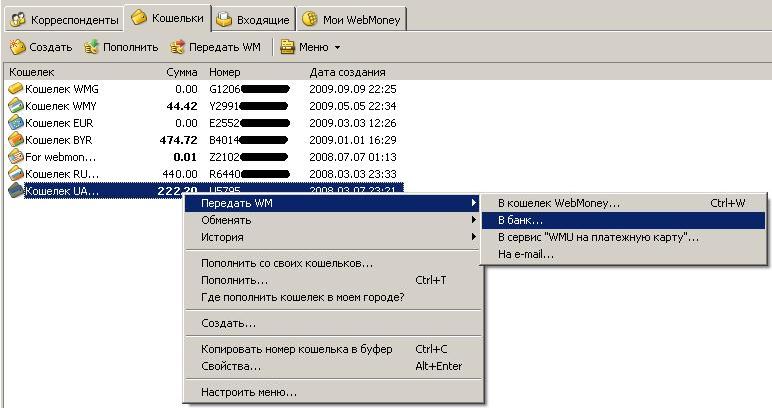Click the BYR wallet icon
Viewport: 772px width, 408px height.
tap(16, 140)
